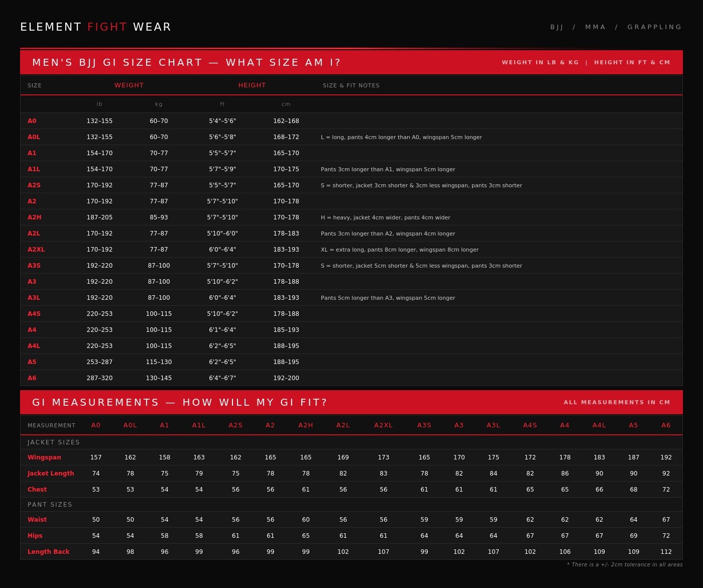This screenshot has height=588, width=703.
Task: Click the A2H size row label
Action: (34, 217)
